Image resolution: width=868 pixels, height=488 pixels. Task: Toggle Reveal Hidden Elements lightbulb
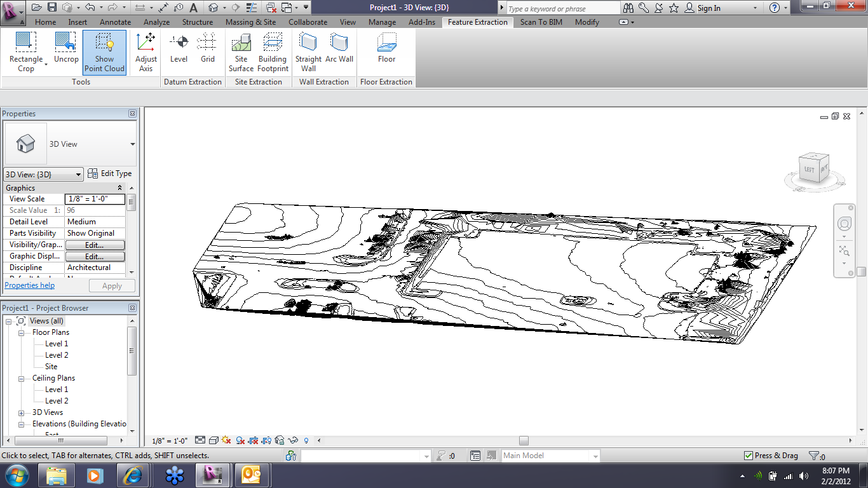click(x=308, y=440)
